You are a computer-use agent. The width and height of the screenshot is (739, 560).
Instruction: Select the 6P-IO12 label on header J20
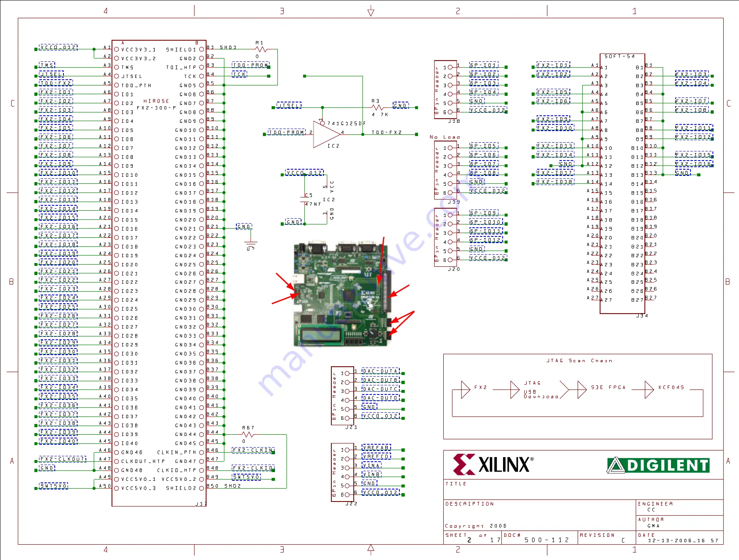pyautogui.click(x=486, y=240)
